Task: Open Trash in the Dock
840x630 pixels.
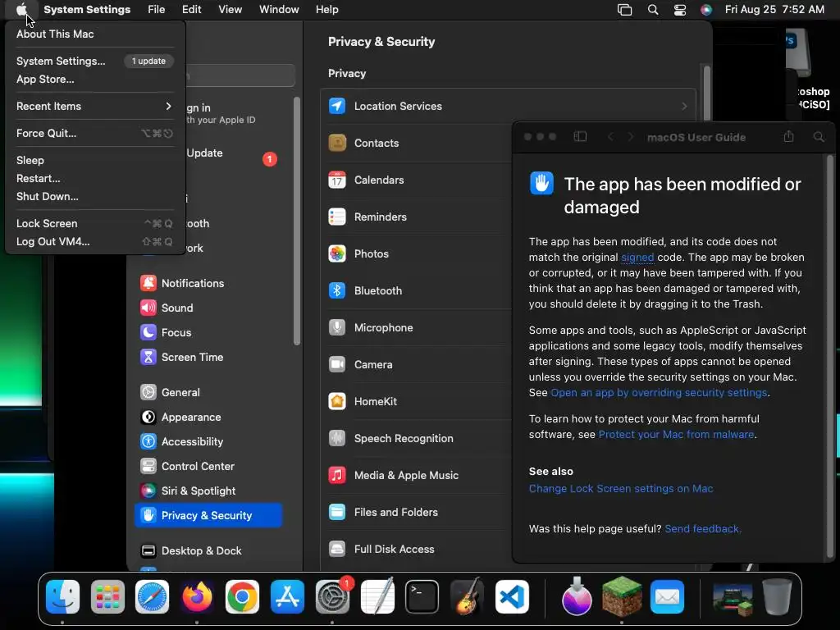Action: pos(777,597)
